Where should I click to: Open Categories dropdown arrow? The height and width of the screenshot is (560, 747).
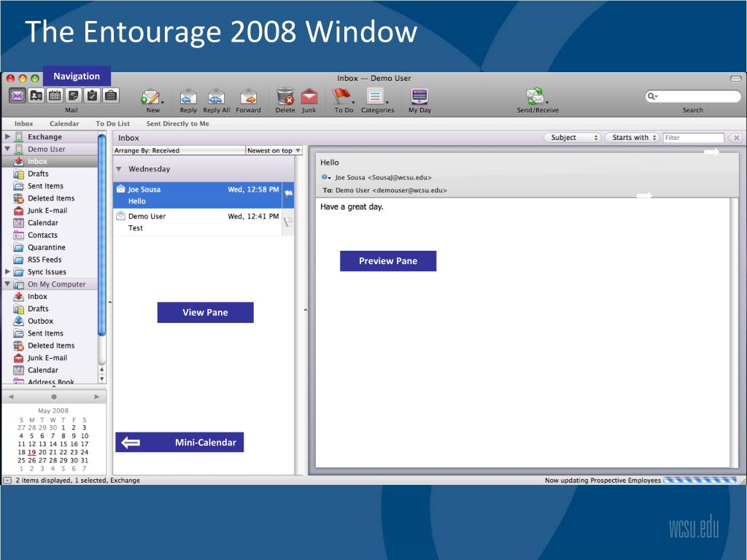pyautogui.click(x=387, y=102)
